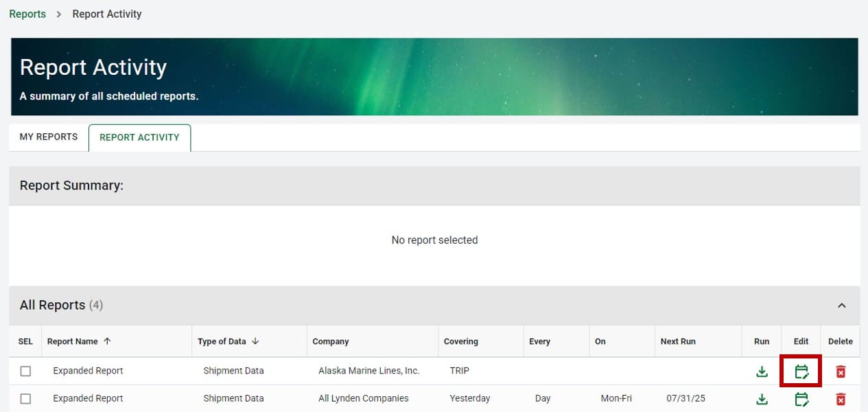The width and height of the screenshot is (868, 412).
Task: Check the All Lynden Companies report row
Action: pyautogui.click(x=25, y=398)
